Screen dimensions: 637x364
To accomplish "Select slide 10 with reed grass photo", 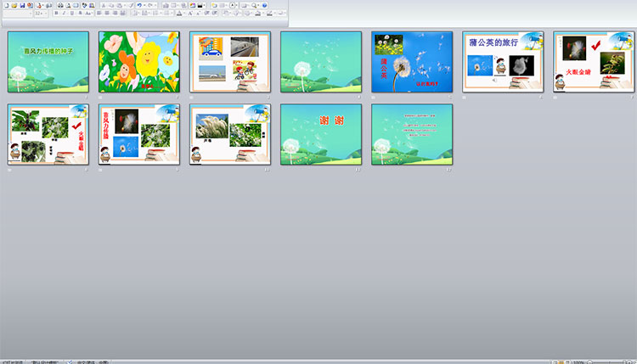I will [230, 134].
